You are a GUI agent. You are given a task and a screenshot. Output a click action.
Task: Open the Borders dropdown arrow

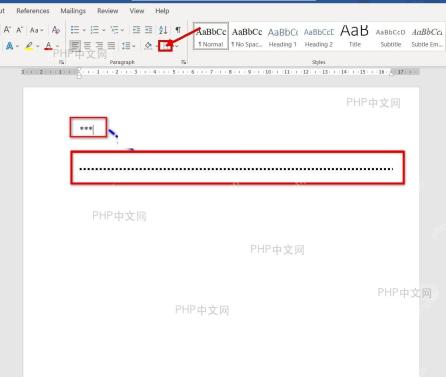(176, 46)
